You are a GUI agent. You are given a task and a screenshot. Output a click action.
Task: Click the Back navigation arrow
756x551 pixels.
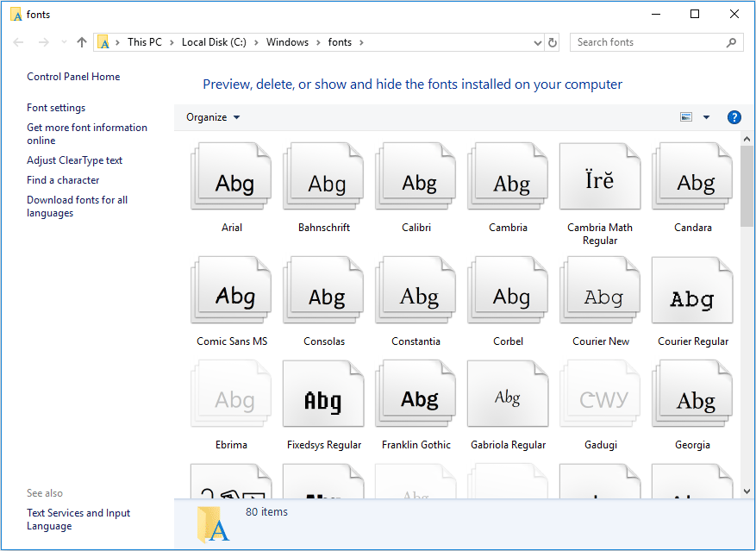(x=18, y=42)
